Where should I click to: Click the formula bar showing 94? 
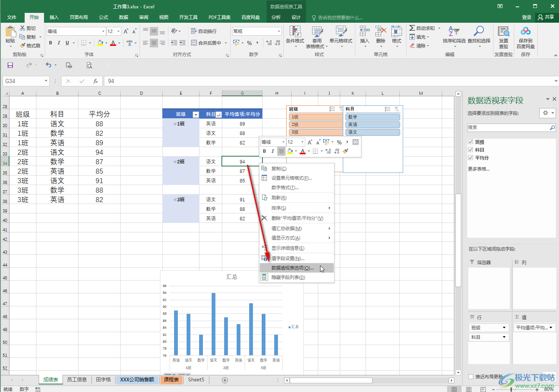pos(329,81)
